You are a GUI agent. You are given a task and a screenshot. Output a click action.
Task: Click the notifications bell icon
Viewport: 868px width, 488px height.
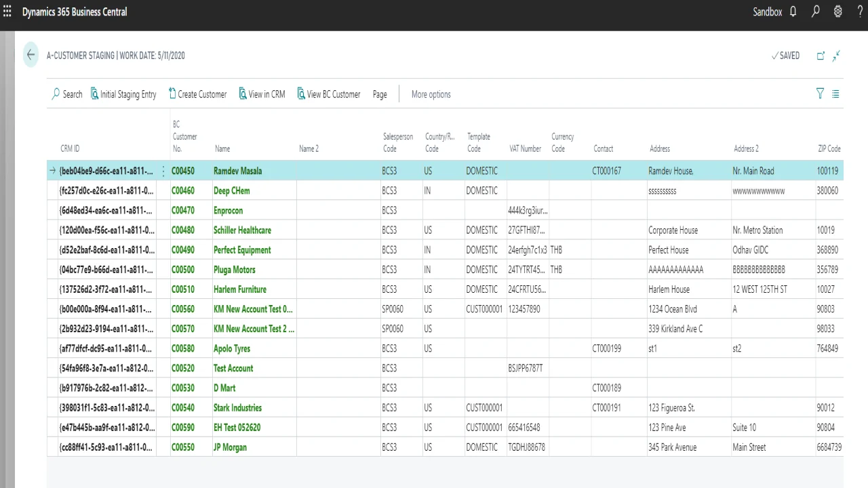point(793,12)
